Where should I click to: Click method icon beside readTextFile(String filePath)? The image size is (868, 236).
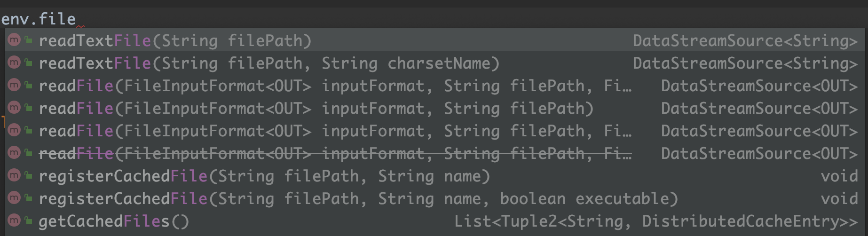[14, 40]
